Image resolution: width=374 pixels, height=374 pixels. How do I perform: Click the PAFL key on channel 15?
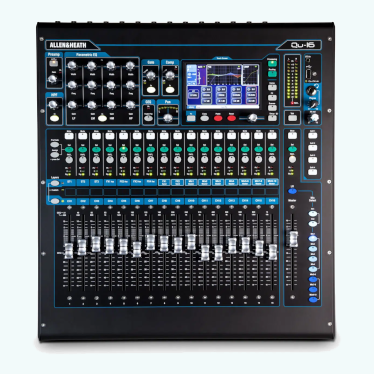coord(259,160)
